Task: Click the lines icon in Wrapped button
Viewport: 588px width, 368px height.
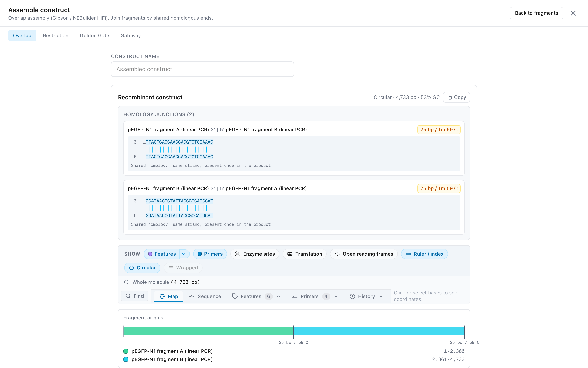Action: point(171,268)
